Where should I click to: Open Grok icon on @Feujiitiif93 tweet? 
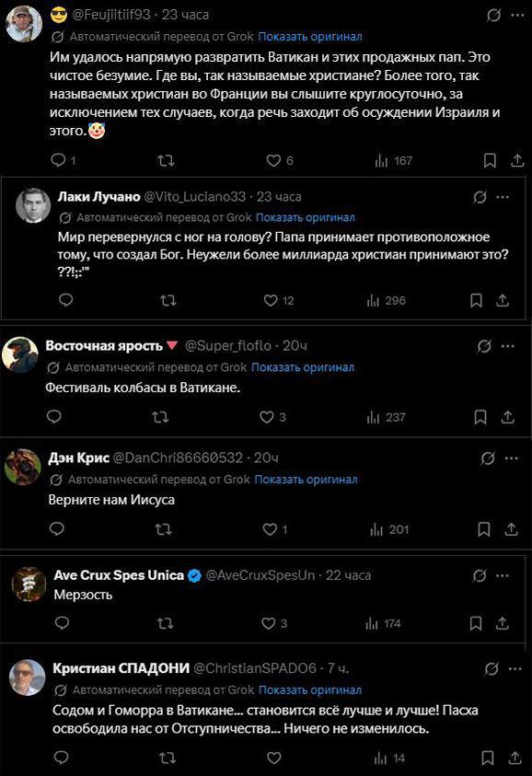point(493,16)
